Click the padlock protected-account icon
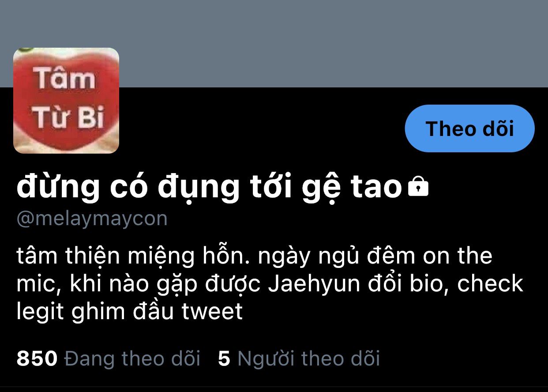The width and height of the screenshot is (548, 392). click(418, 188)
